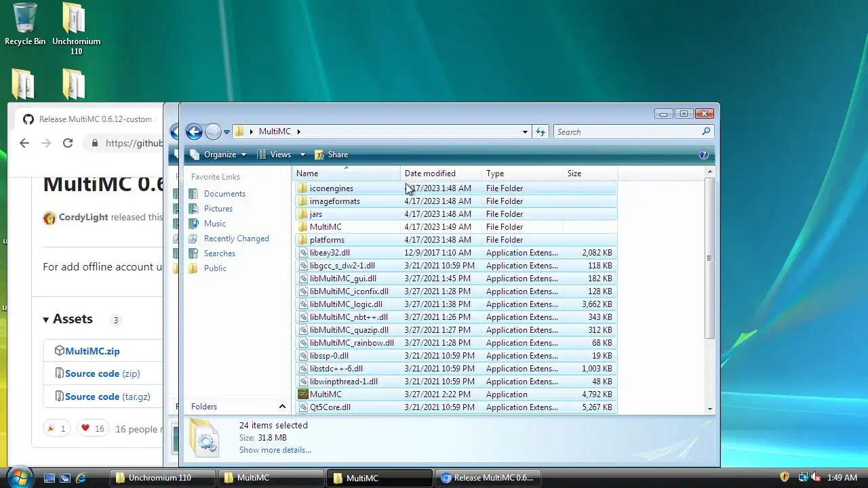868x488 pixels.
Task: Select libMultiMC_iconfix.dll file name
Action: pyautogui.click(x=349, y=291)
